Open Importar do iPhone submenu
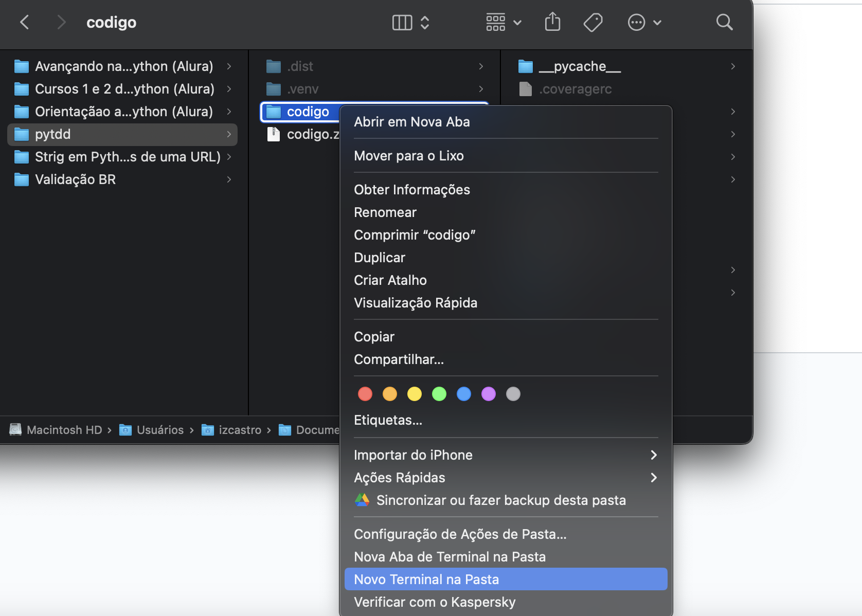 [506, 455]
